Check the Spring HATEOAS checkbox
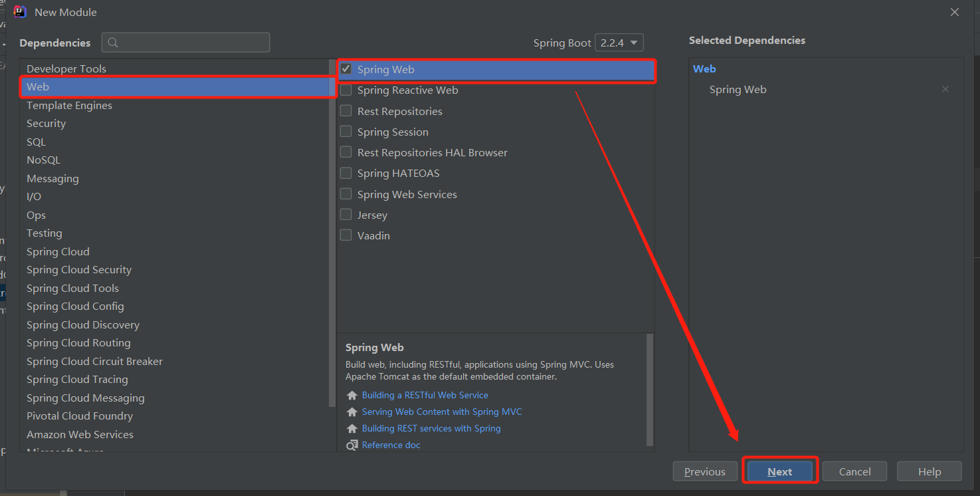 (346, 173)
